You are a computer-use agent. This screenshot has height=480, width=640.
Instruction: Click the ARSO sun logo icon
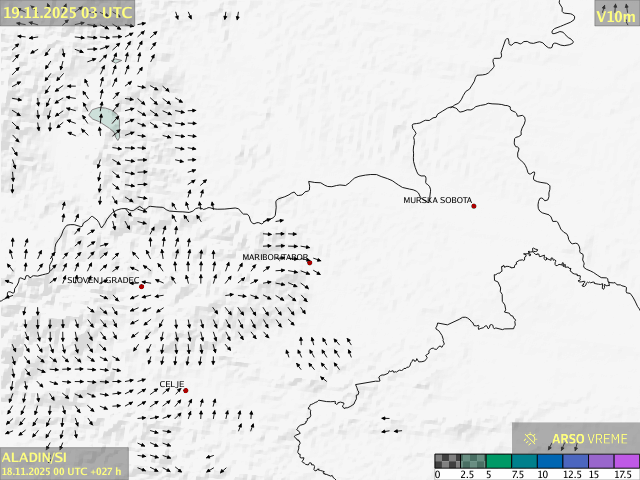pyautogui.click(x=531, y=439)
